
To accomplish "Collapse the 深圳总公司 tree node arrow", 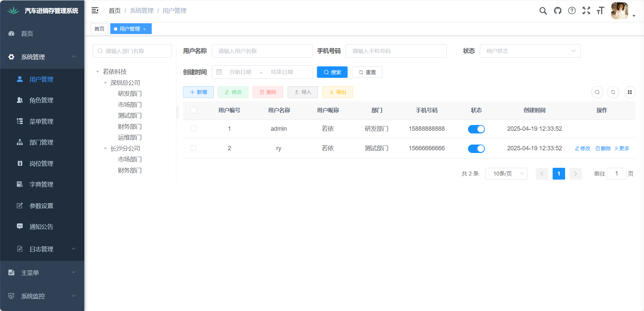I will (x=105, y=83).
